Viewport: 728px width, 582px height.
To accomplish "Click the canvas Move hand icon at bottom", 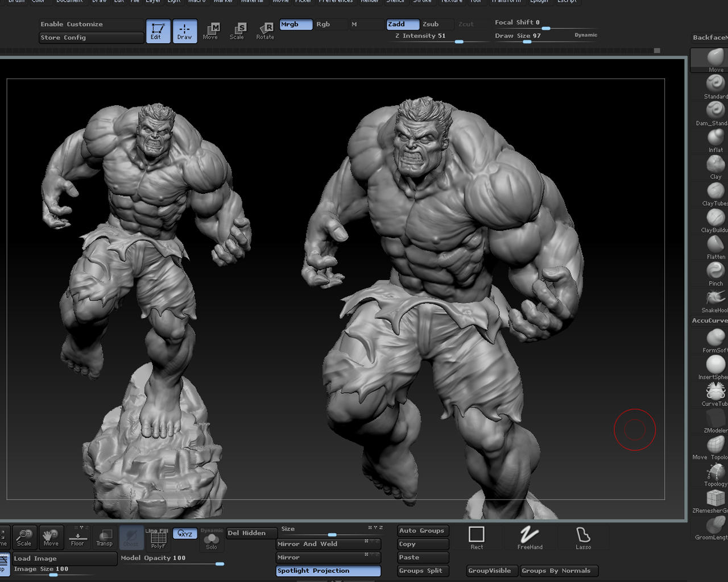I will coord(51,537).
